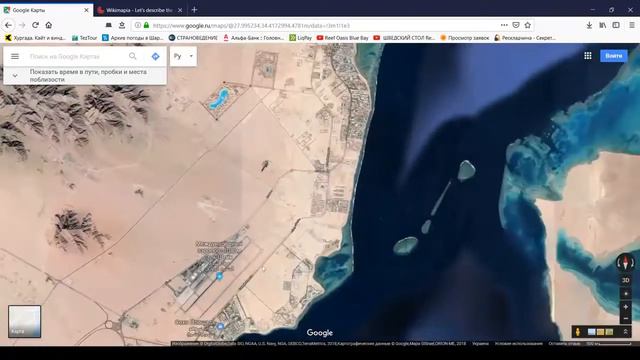Click the blue Войти sign-in button
640x360 pixels.
coord(613,56)
